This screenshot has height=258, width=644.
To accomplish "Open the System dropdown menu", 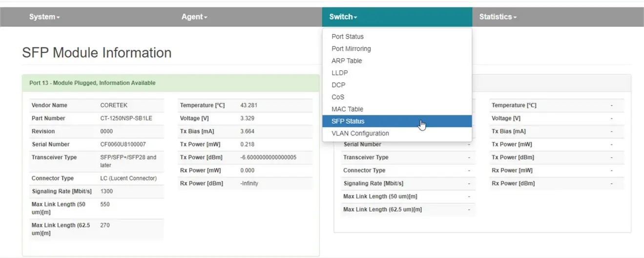I will pyautogui.click(x=44, y=17).
